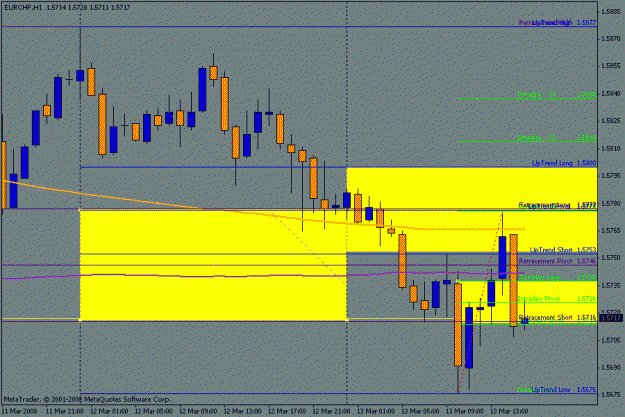Viewport: 625px width, 417px height.
Task: Click price axis value 1.5810
Action: coord(611,148)
